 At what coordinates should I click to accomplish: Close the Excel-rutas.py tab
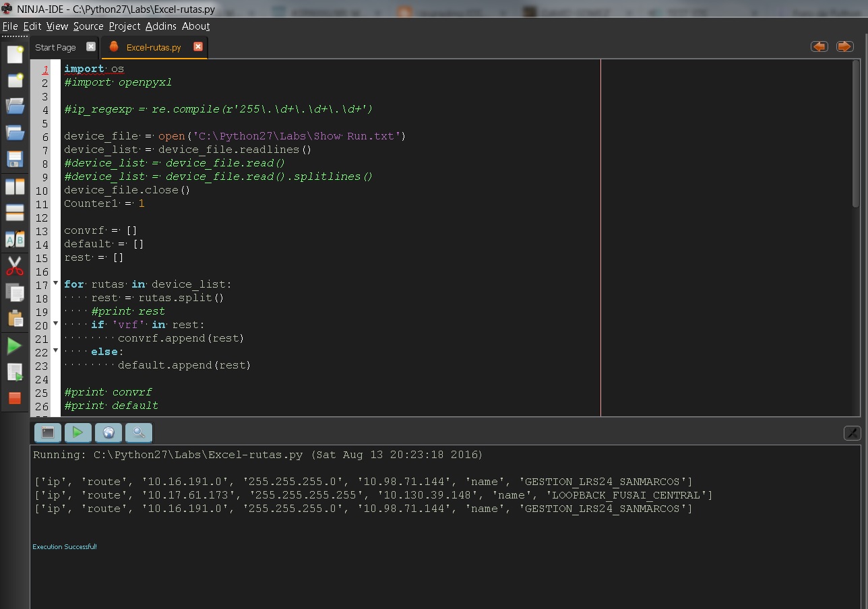click(x=198, y=46)
